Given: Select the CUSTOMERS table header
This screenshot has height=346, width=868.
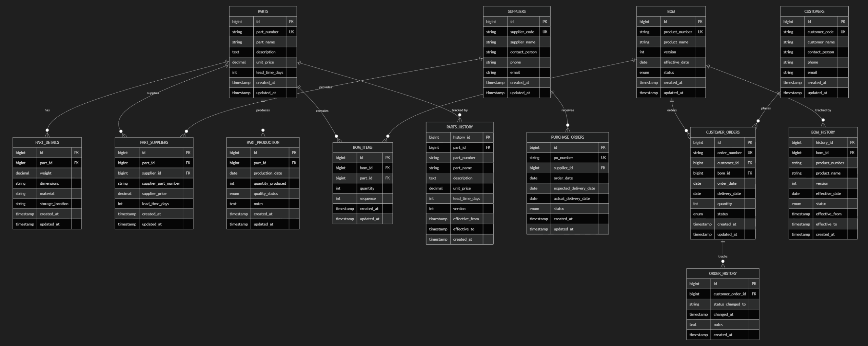Looking at the screenshot, I should (x=814, y=11).
